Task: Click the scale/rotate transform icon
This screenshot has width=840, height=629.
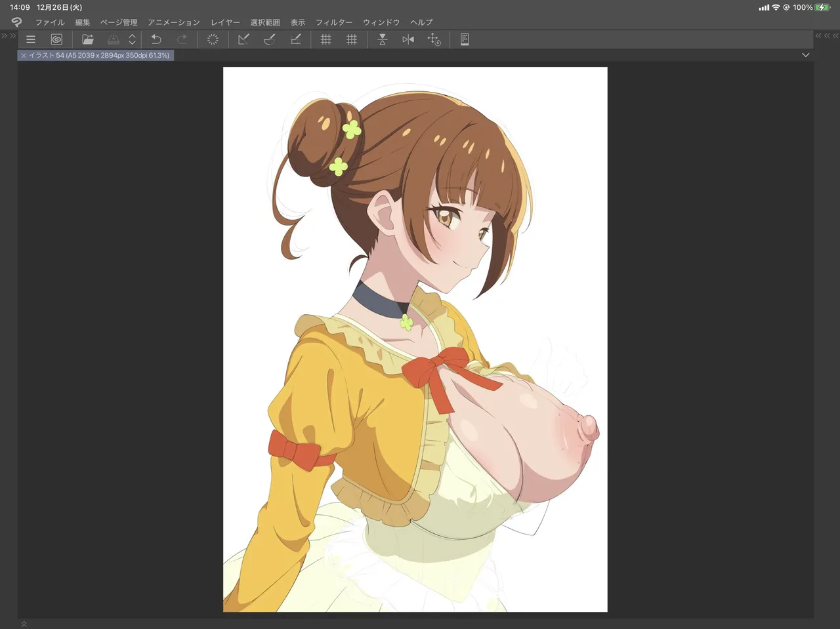Action: pyautogui.click(x=243, y=39)
